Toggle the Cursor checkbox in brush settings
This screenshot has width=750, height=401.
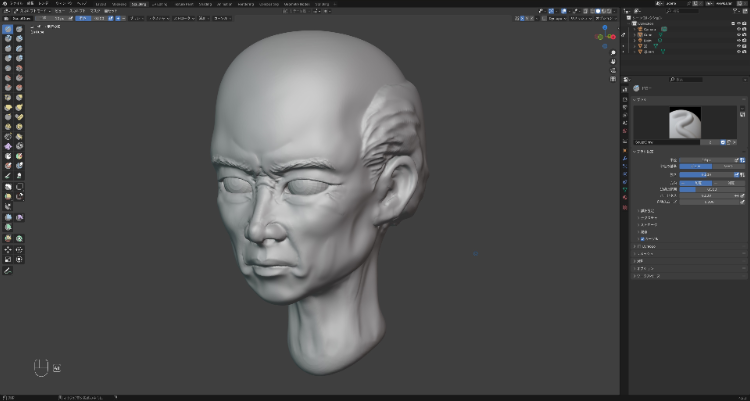click(642, 240)
